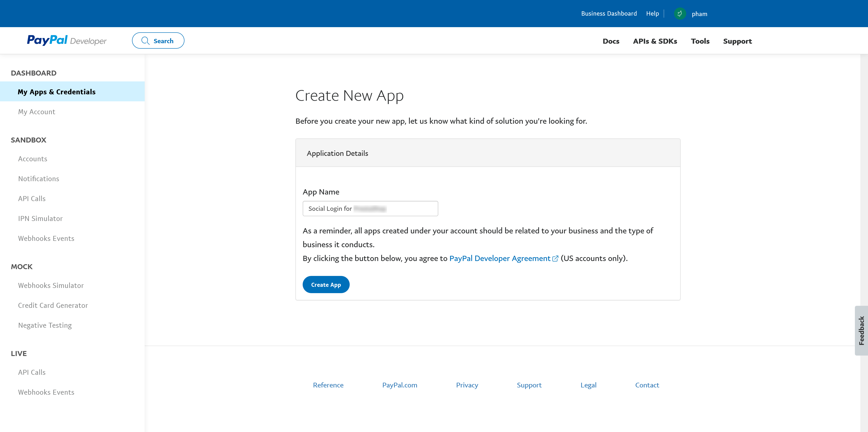Open Credit Card Generator
This screenshot has height=432, width=868.
pos(53,305)
